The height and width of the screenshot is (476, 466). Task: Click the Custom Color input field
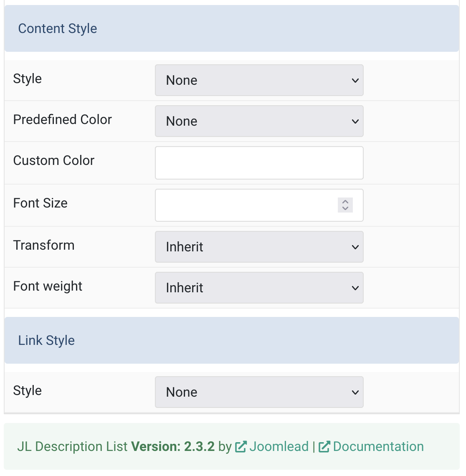click(259, 163)
